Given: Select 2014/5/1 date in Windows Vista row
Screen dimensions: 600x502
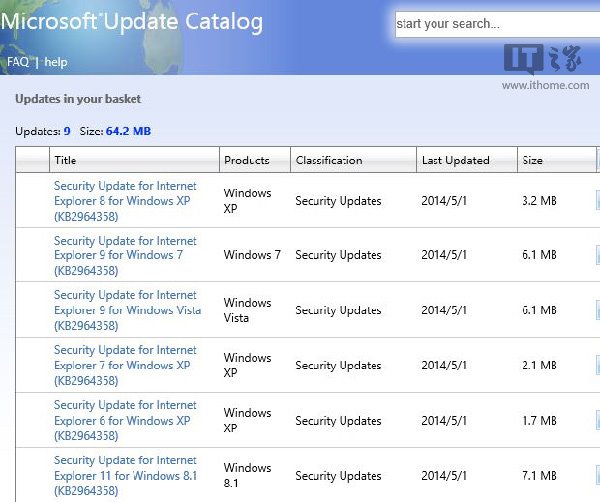Looking at the screenshot, I should point(444,310).
